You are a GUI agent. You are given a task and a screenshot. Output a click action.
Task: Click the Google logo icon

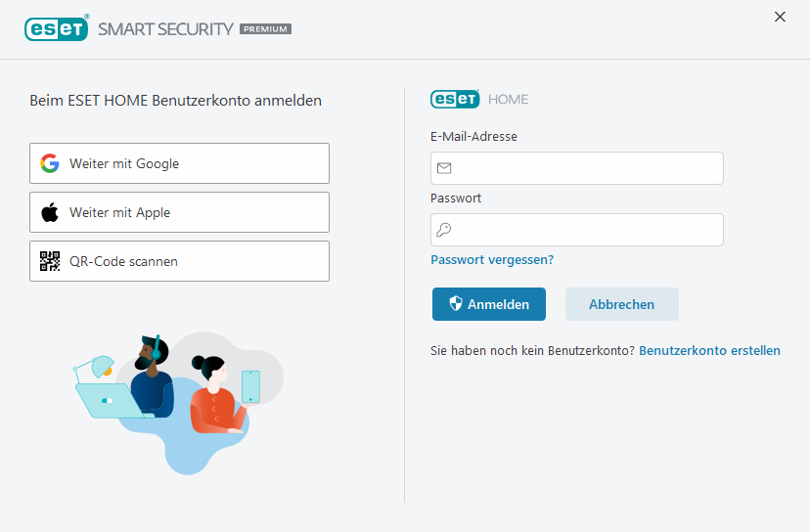tap(50, 163)
